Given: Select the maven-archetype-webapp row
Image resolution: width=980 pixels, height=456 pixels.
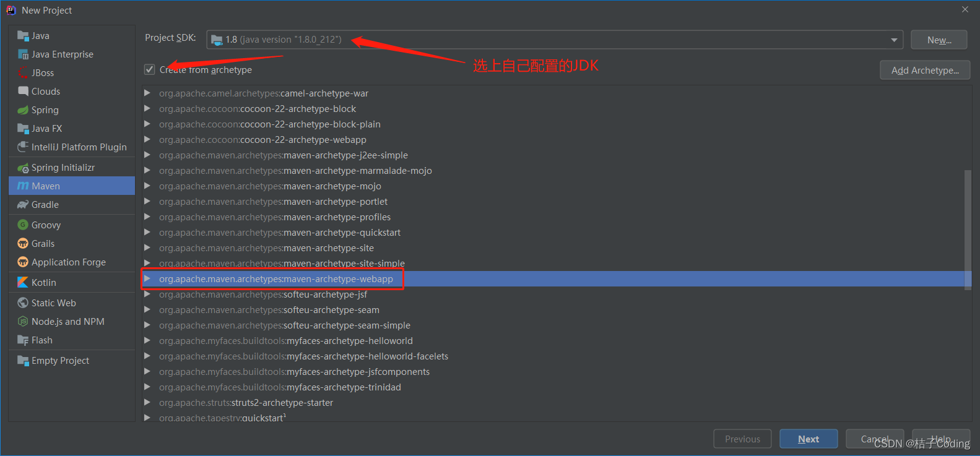Looking at the screenshot, I should pyautogui.click(x=556, y=279).
